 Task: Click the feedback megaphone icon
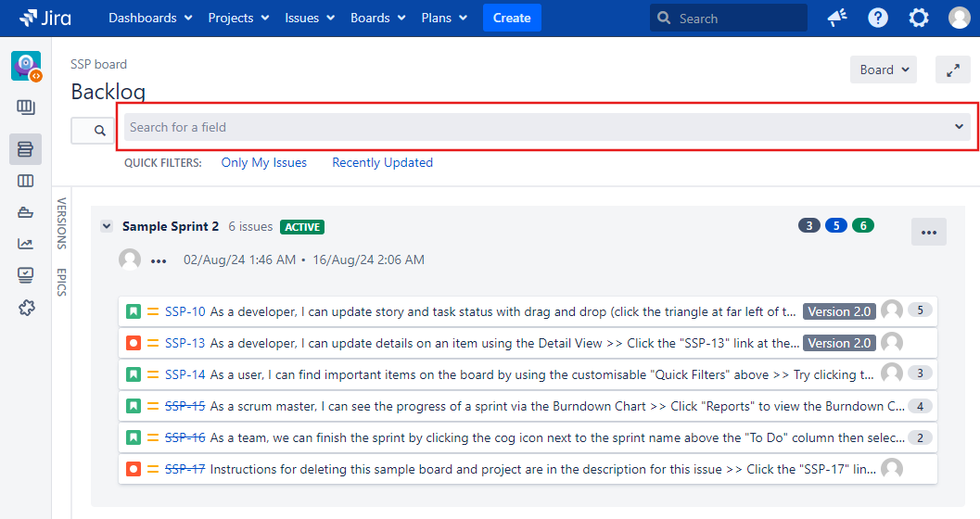click(x=837, y=18)
